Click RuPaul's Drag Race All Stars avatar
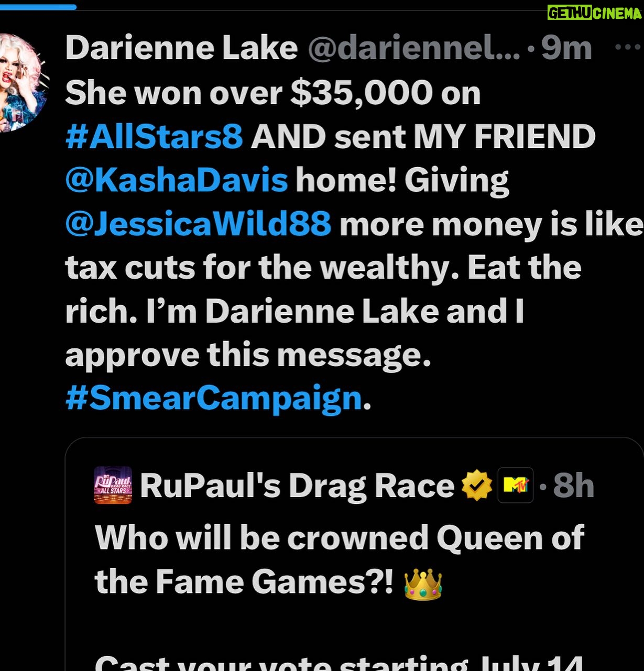This screenshot has height=671, width=644. [113, 485]
